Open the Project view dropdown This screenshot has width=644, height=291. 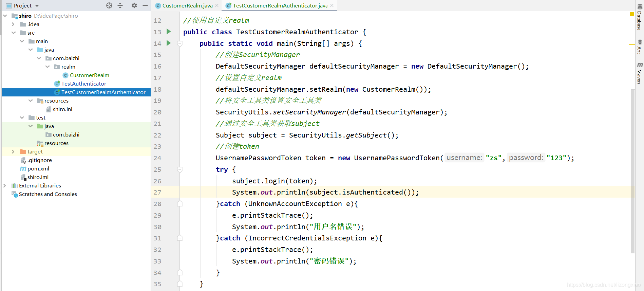pyautogui.click(x=37, y=6)
